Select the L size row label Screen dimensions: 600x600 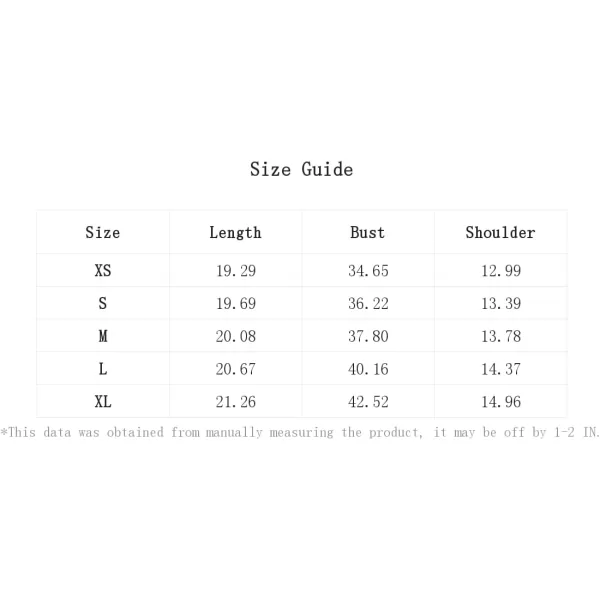click(102, 369)
